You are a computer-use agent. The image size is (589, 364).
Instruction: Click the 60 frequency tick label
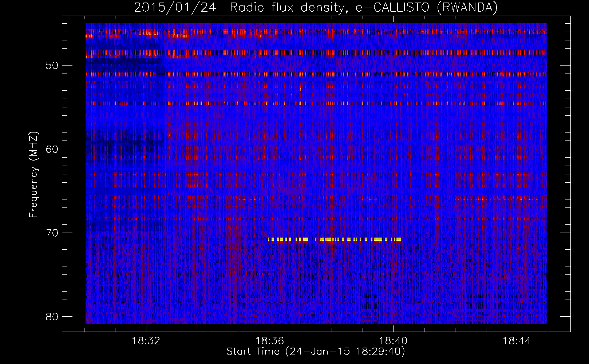point(52,149)
